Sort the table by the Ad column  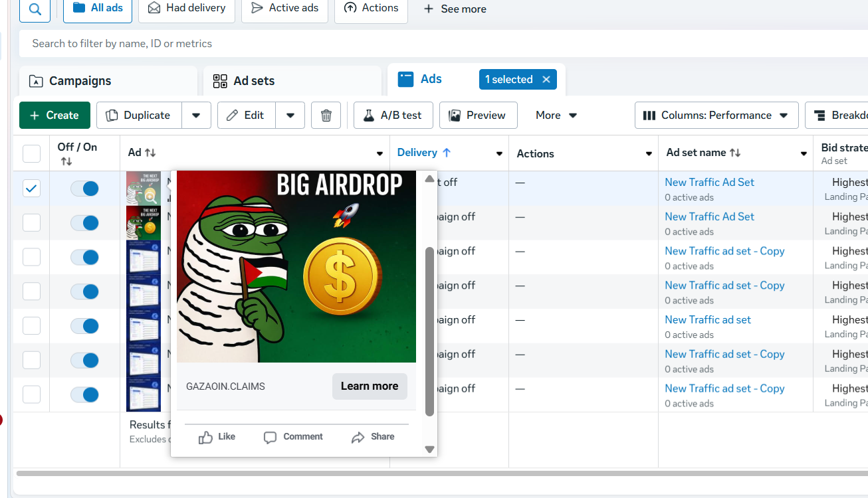pyautogui.click(x=150, y=153)
